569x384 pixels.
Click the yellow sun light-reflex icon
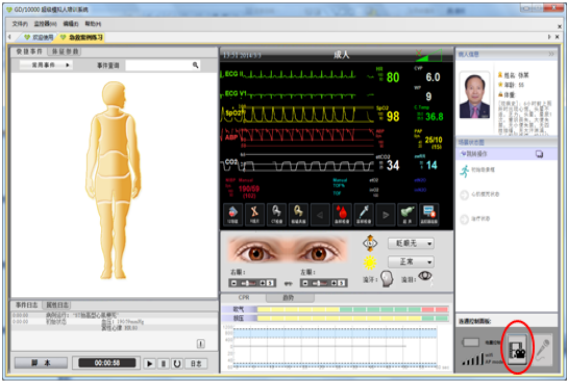(x=370, y=262)
